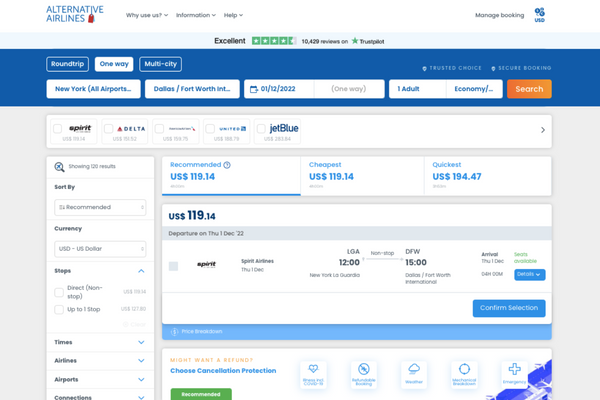Open the 1 Adult passengers dropdown
Screen dimensions: 600x400
(417, 89)
